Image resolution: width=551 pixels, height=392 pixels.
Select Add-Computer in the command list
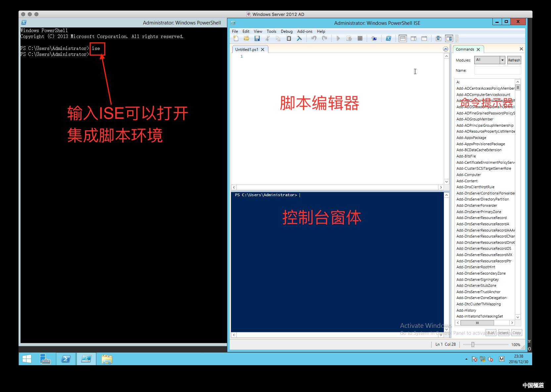point(469,175)
